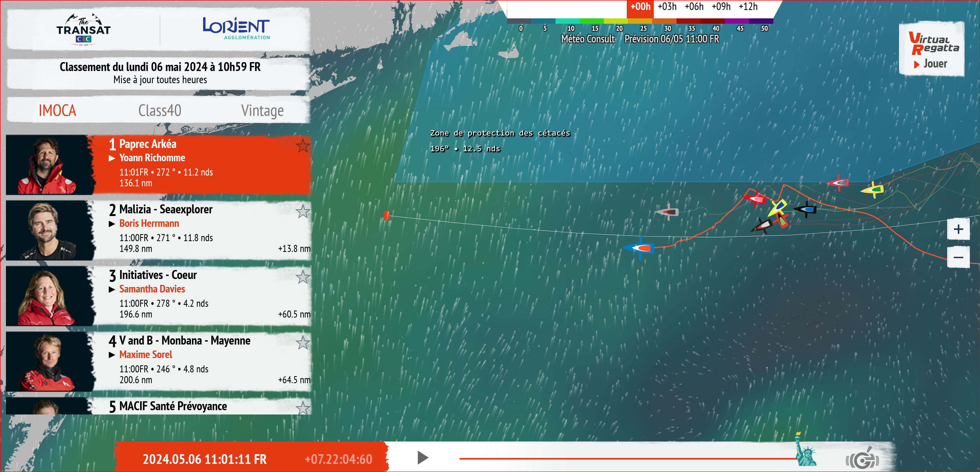Click Zone de protection des cétacés label
The image size is (980, 472).
click(500, 133)
